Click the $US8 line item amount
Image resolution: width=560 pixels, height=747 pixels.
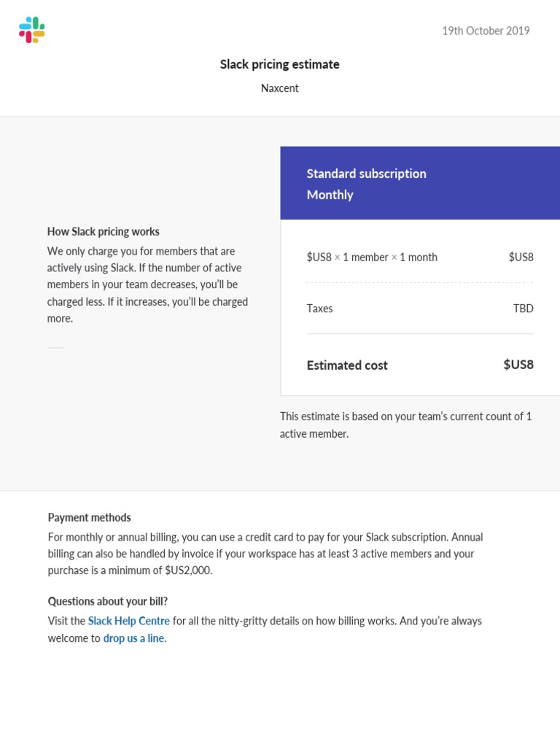pyautogui.click(x=521, y=257)
